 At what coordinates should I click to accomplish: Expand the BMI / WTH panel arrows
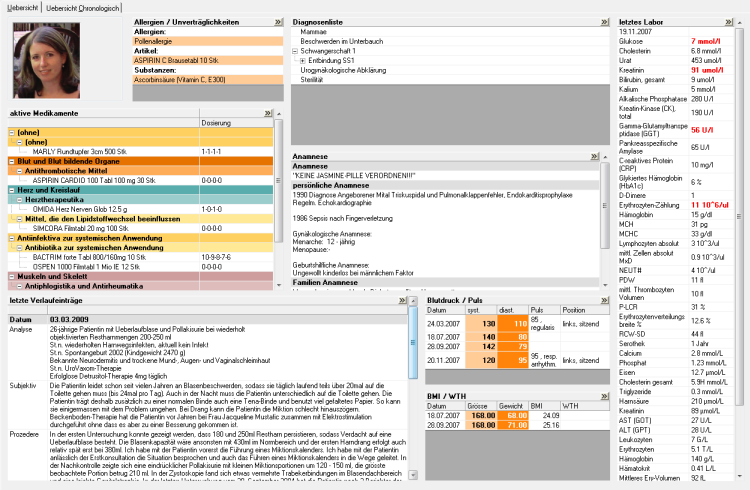[605, 396]
